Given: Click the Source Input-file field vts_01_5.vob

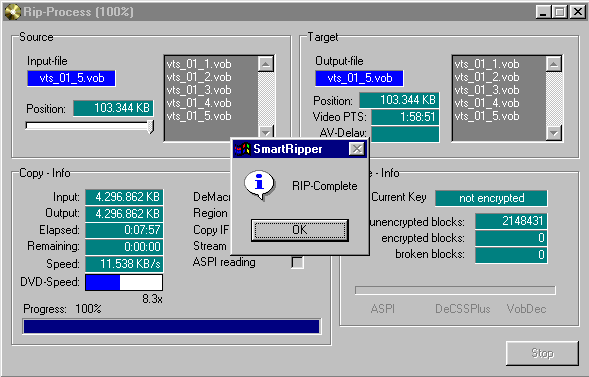Looking at the screenshot, I should (x=71, y=78).
